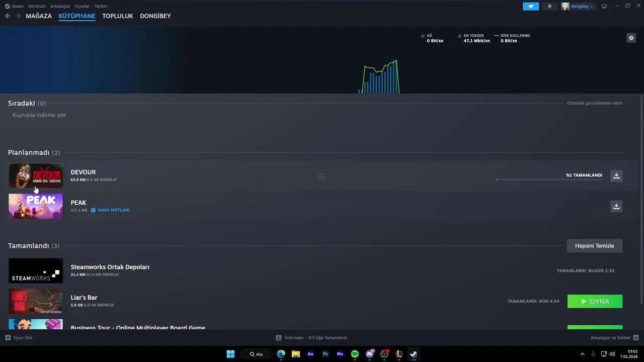Click the tray microphone icon
Viewport: 644px width, 362px height.
tap(594, 354)
